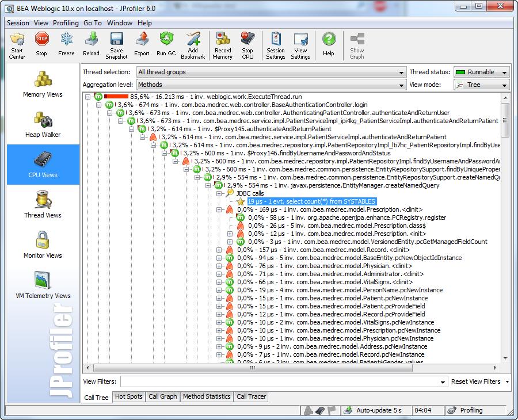
Task: Switch to Method Statistics tab
Action: (x=207, y=396)
